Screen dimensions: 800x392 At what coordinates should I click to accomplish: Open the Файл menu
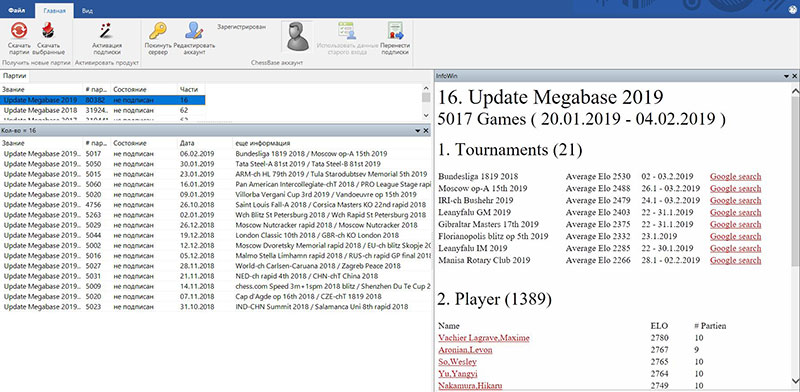coord(17,10)
